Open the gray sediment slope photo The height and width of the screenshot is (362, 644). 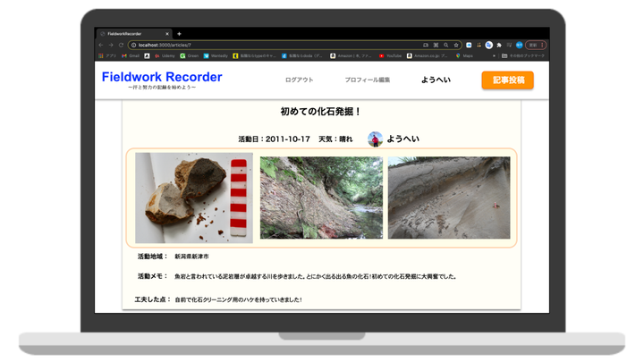pos(449,198)
